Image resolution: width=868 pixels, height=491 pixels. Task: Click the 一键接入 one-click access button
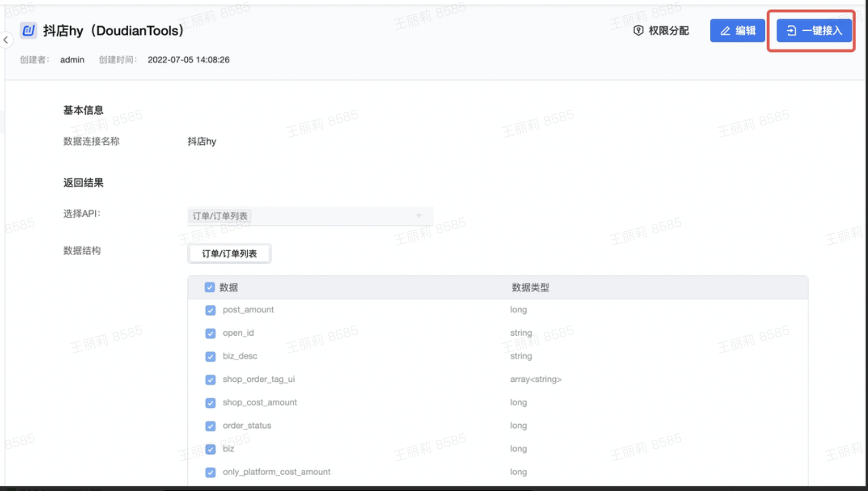coord(814,31)
